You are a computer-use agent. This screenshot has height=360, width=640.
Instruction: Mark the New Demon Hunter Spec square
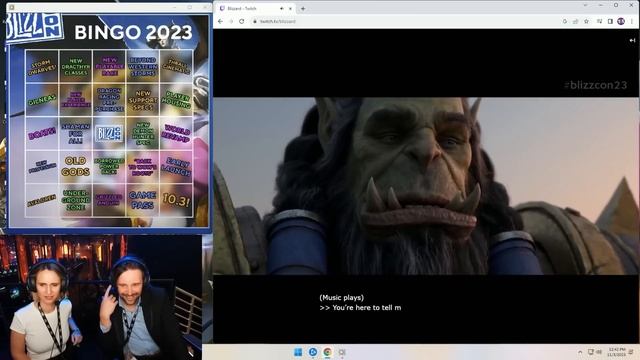pos(142,133)
